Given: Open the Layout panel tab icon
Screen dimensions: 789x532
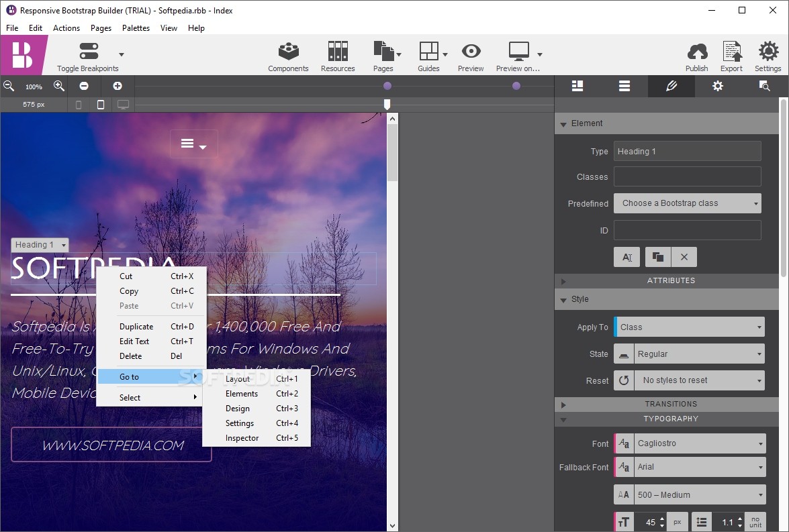Looking at the screenshot, I should tap(577, 86).
